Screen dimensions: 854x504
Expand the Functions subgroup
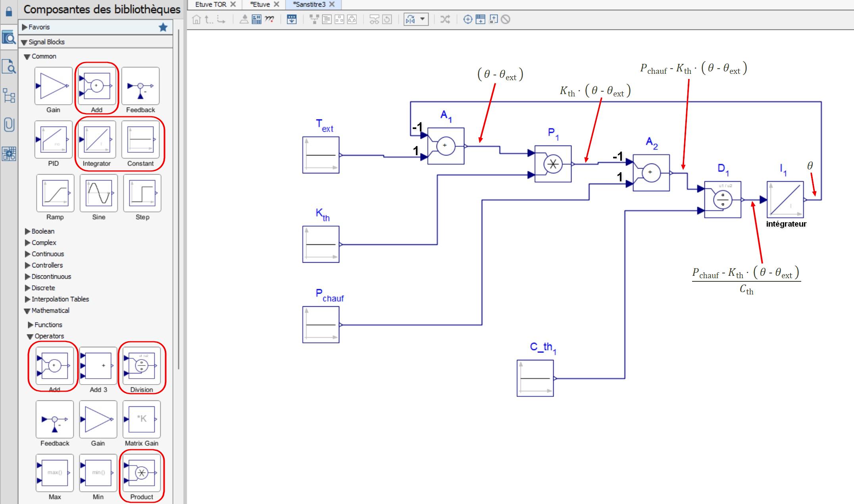pyautogui.click(x=31, y=325)
